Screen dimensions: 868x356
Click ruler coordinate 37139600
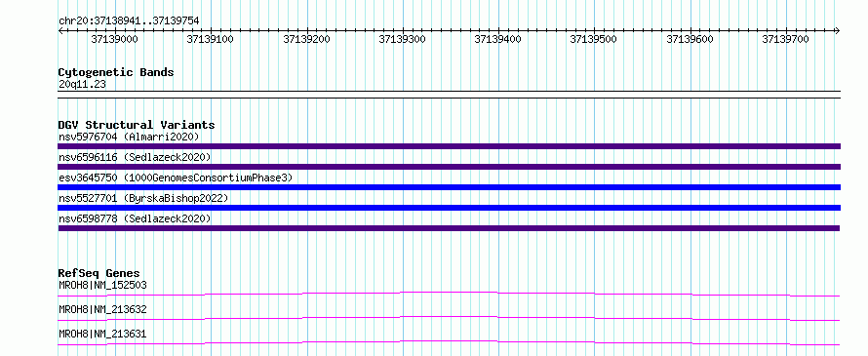690,39
